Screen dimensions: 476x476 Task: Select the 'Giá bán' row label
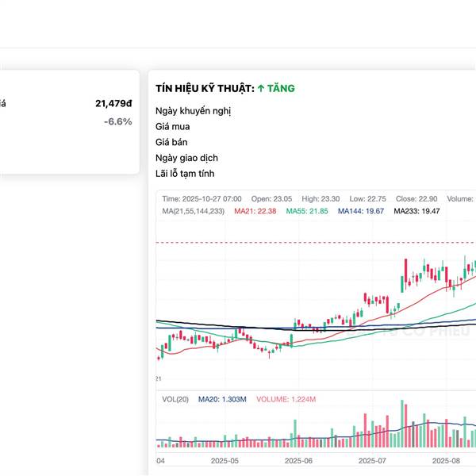(x=172, y=142)
